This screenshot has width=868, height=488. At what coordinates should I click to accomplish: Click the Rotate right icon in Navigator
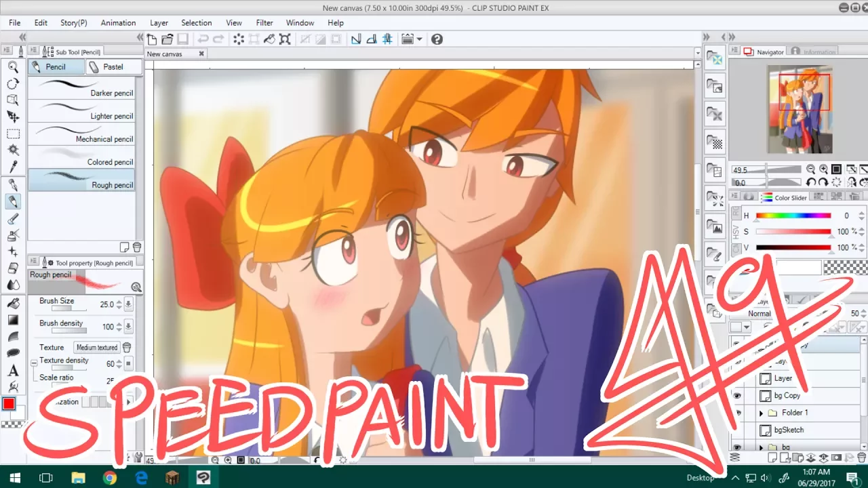pos(823,182)
